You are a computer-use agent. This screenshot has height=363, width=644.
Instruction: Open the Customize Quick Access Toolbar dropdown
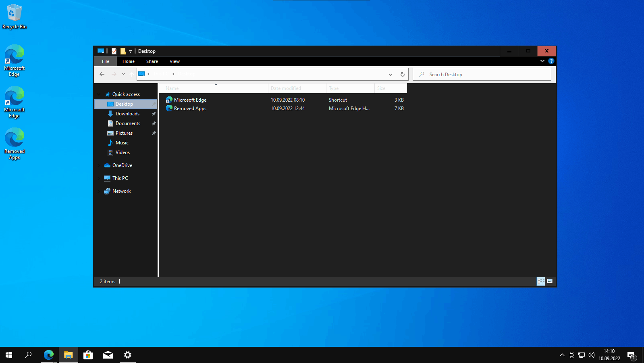(130, 52)
